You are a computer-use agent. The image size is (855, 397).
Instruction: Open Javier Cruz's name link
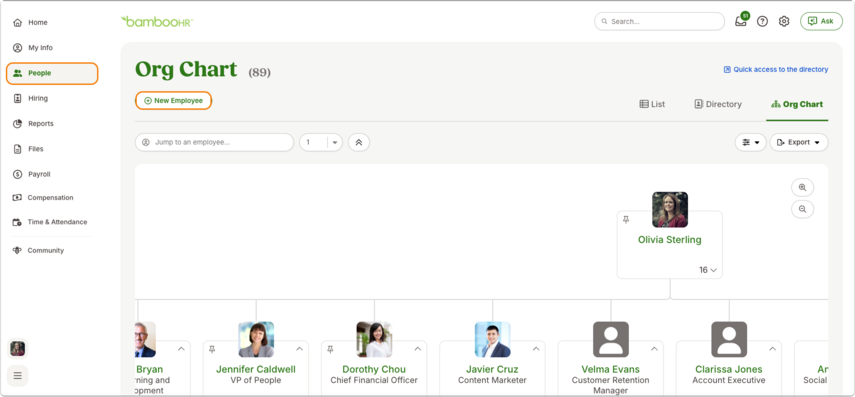[492, 370]
